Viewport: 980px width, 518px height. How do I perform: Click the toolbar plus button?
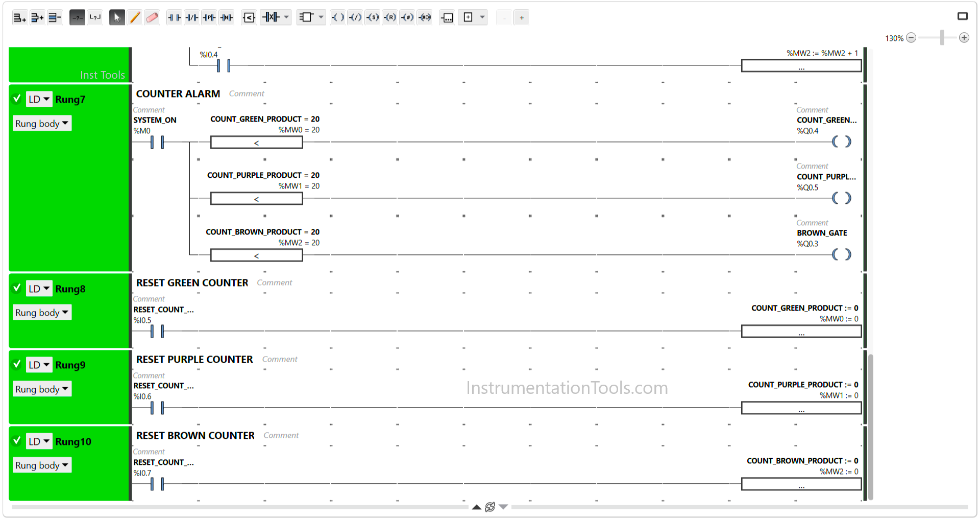point(522,18)
